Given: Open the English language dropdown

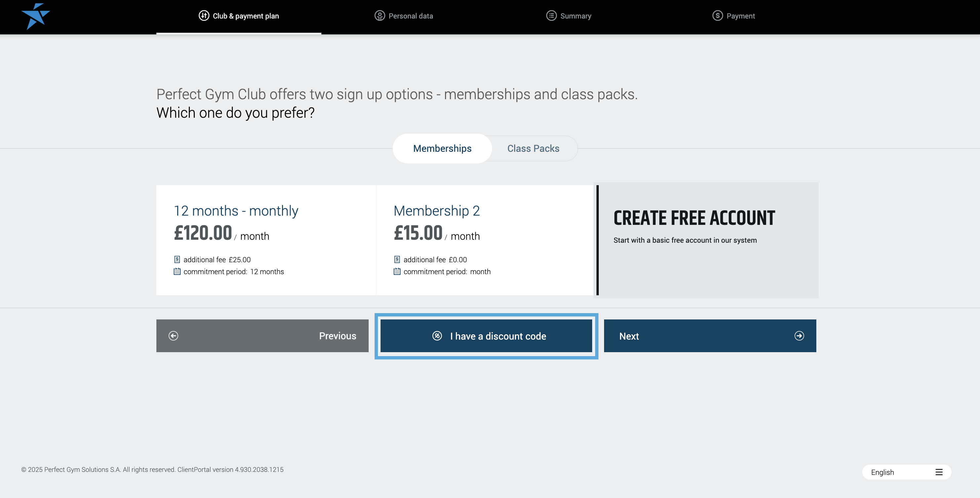Looking at the screenshot, I should pos(882,472).
